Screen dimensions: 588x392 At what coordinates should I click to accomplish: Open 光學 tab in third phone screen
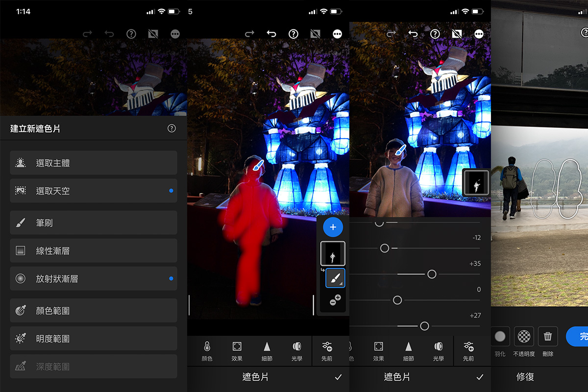pos(439,350)
